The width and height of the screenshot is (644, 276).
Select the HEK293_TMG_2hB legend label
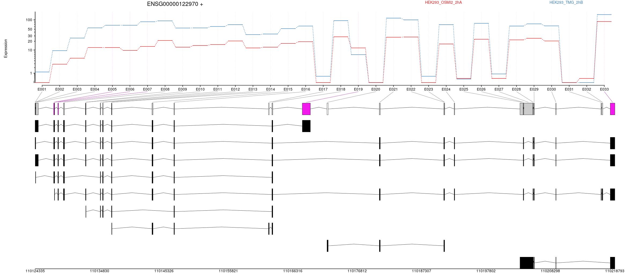[566, 2]
